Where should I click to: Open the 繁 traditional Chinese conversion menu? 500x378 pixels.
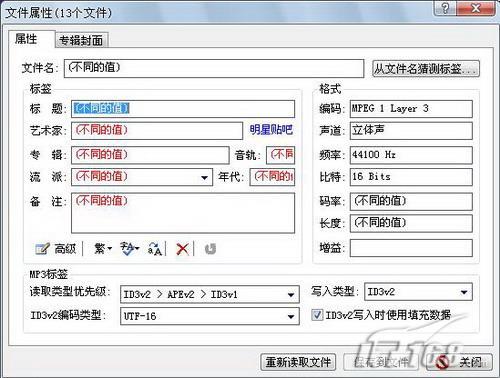pyautogui.click(x=103, y=249)
